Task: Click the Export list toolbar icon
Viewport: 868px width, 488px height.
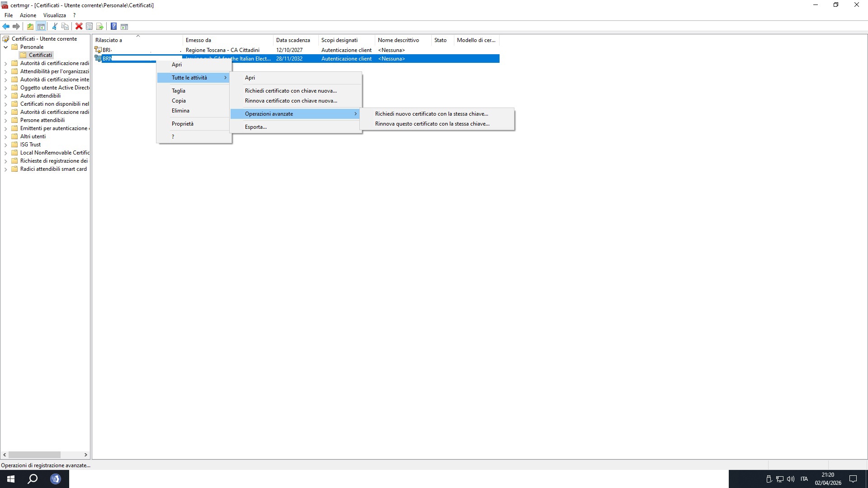Action: (x=100, y=27)
